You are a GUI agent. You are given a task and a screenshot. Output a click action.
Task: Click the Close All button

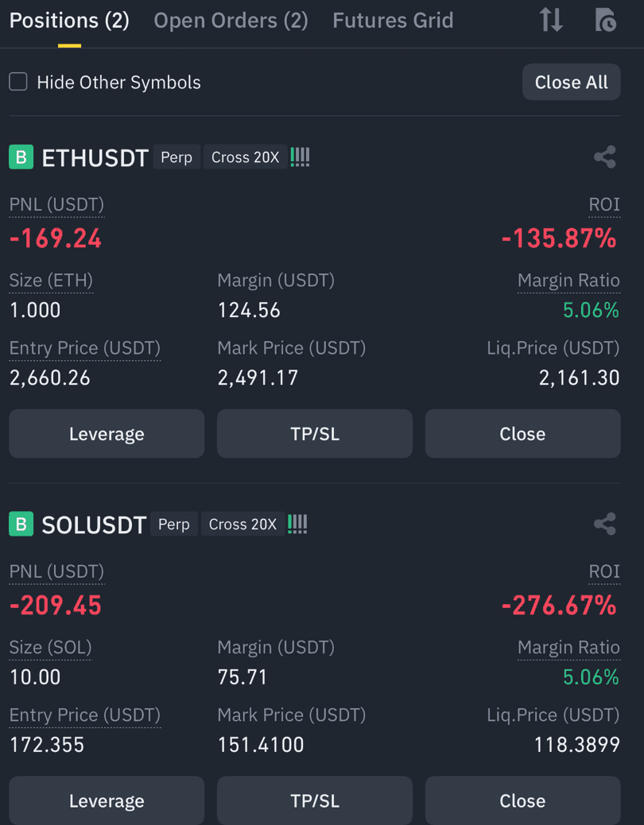(x=572, y=82)
